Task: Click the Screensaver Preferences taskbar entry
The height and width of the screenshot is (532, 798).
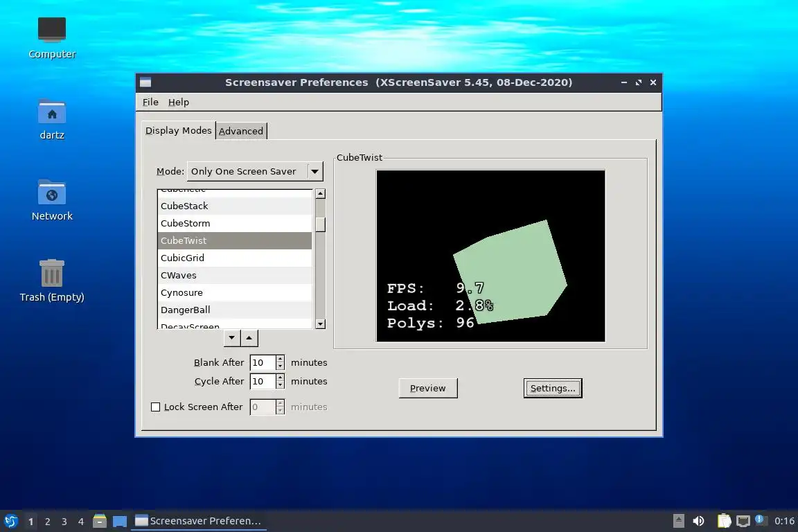Action: click(x=199, y=521)
